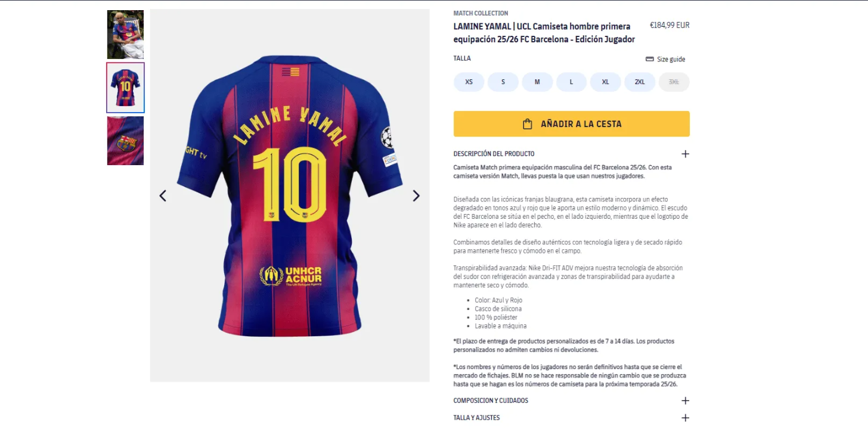This screenshot has height=434, width=868.
Task: Click the main jersey product image
Action: 290,196
